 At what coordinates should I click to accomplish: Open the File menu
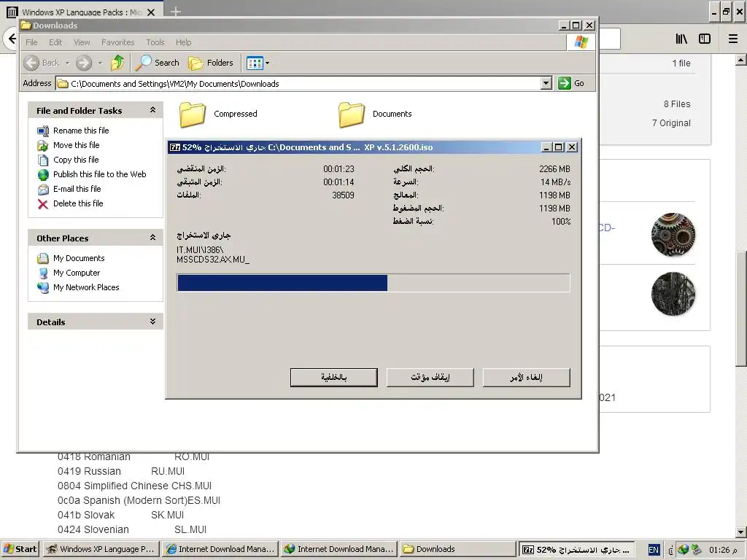[x=31, y=42]
